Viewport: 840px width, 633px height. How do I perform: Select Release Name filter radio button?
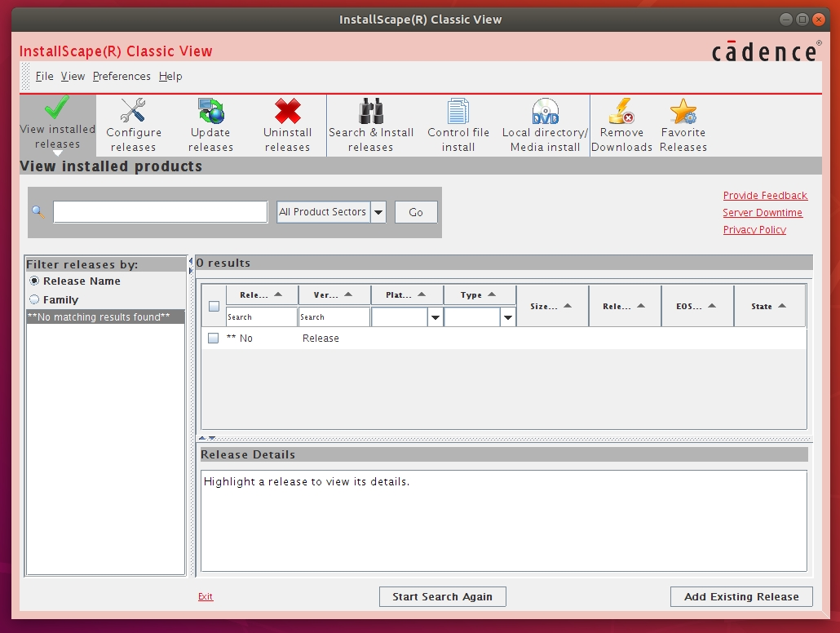click(x=34, y=281)
